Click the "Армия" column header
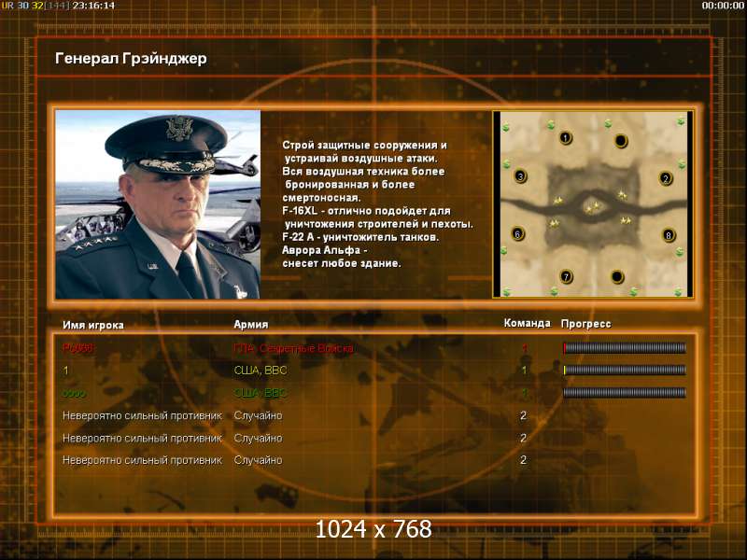This screenshot has height=560, width=747. (x=250, y=324)
